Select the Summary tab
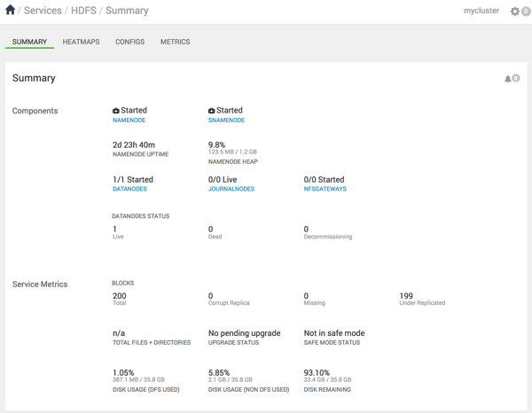Screen dimensions: 532x413 [x=29, y=42]
